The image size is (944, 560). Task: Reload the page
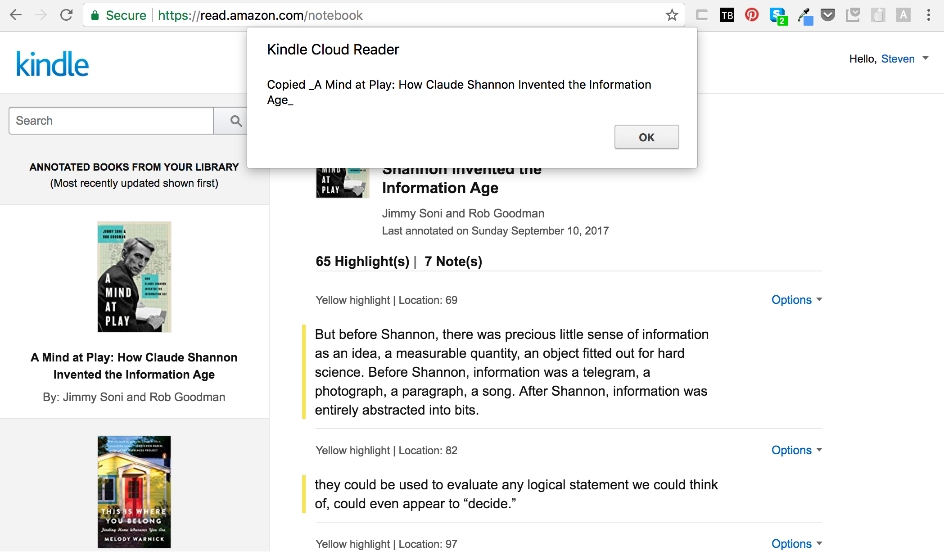(x=66, y=15)
